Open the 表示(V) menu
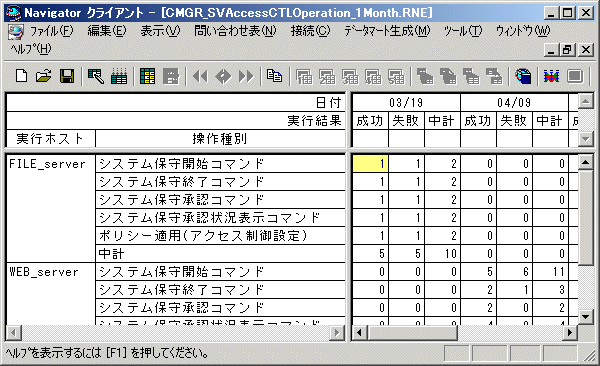Screen dimensions: 600x366 160,31
